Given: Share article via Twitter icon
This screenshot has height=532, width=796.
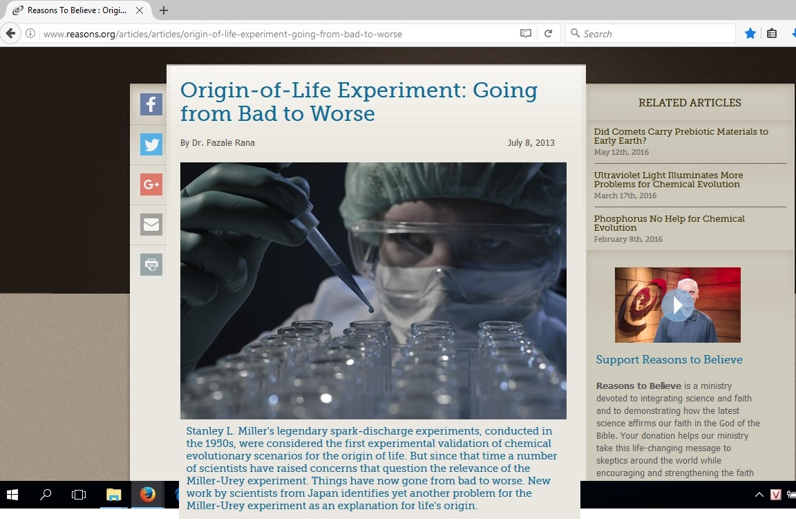Looking at the screenshot, I should point(151,144).
